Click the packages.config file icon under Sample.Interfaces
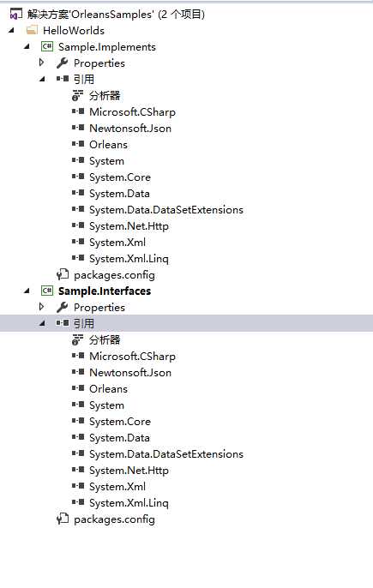This screenshot has height=588, width=373. 63,519
